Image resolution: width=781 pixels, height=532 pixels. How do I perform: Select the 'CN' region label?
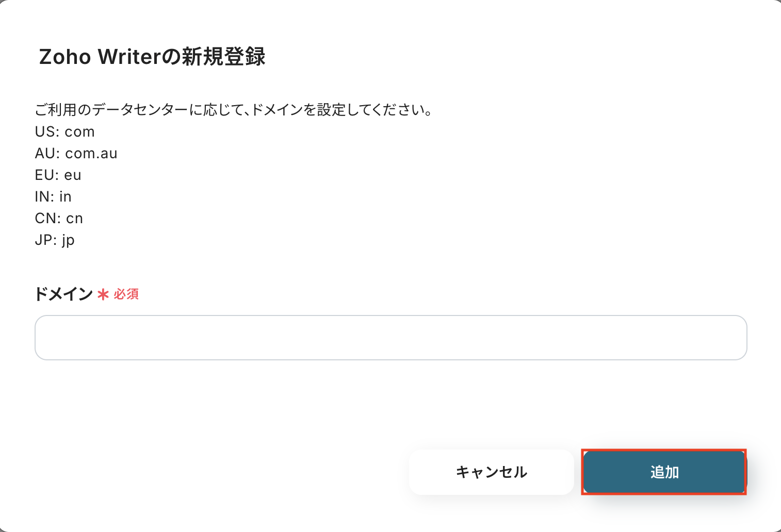(x=45, y=219)
